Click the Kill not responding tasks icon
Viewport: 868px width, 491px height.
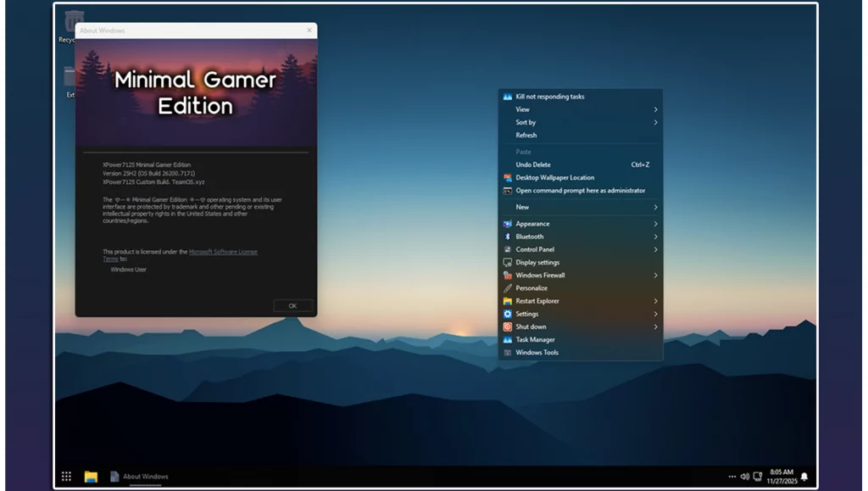(508, 97)
